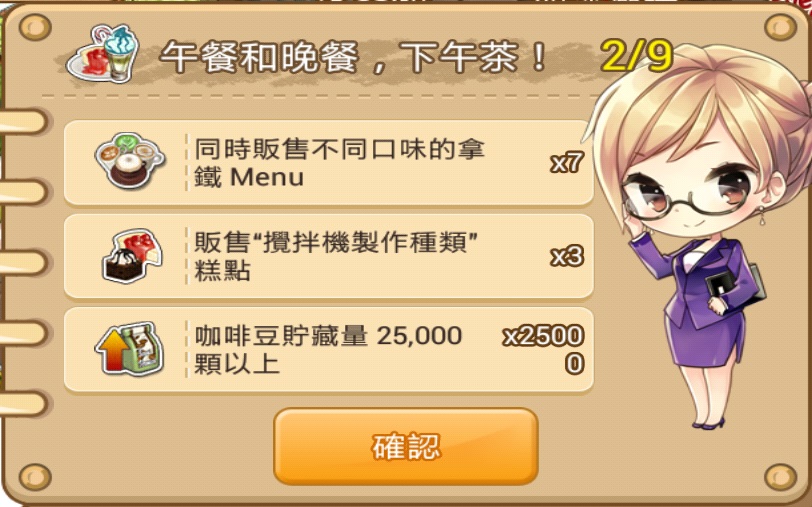Click the secretary's purple skirt
Image resolution: width=812 pixels, height=507 pixels.
704,336
